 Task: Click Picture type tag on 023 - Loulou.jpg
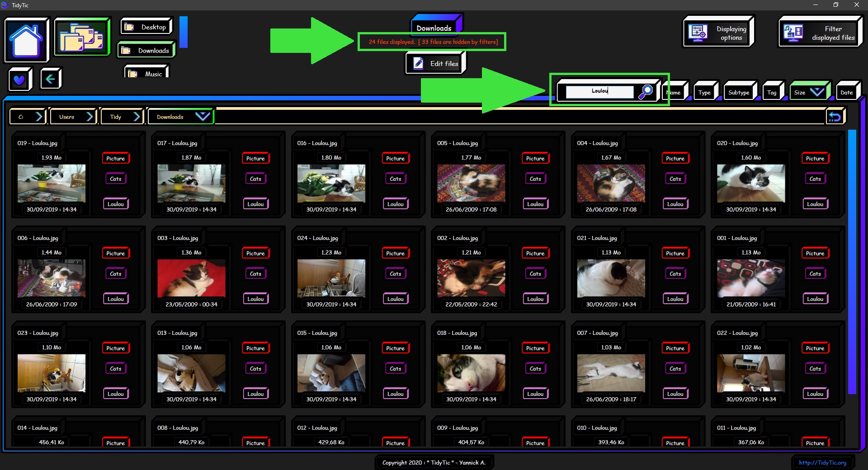116,348
